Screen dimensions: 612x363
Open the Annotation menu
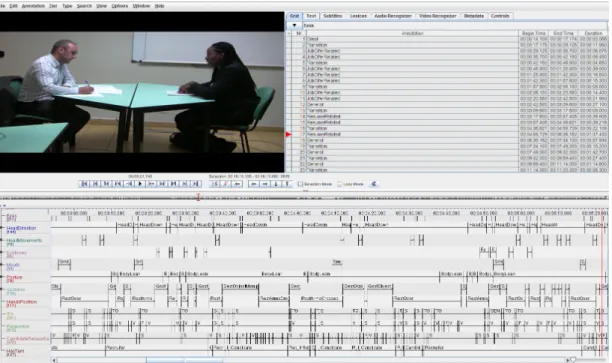33,6
